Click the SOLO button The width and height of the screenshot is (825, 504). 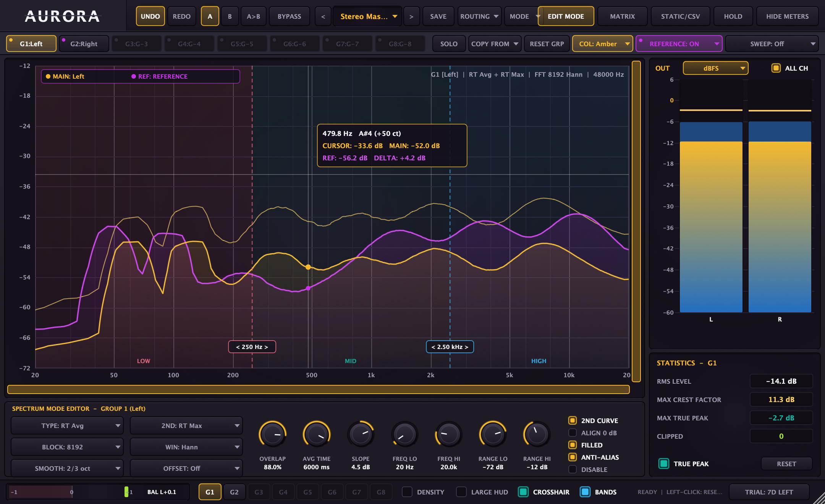(449, 44)
